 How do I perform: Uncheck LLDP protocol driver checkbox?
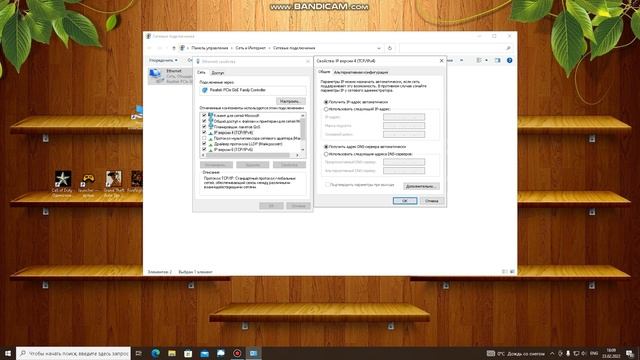[x=204, y=144]
